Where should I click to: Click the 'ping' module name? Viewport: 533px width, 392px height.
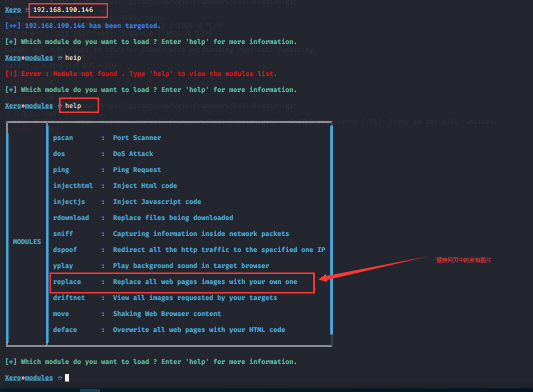point(61,170)
